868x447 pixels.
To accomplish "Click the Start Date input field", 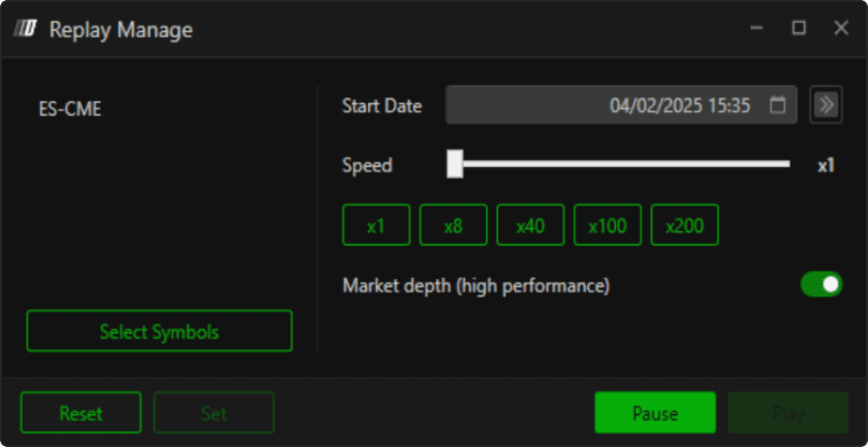I will 604,106.
